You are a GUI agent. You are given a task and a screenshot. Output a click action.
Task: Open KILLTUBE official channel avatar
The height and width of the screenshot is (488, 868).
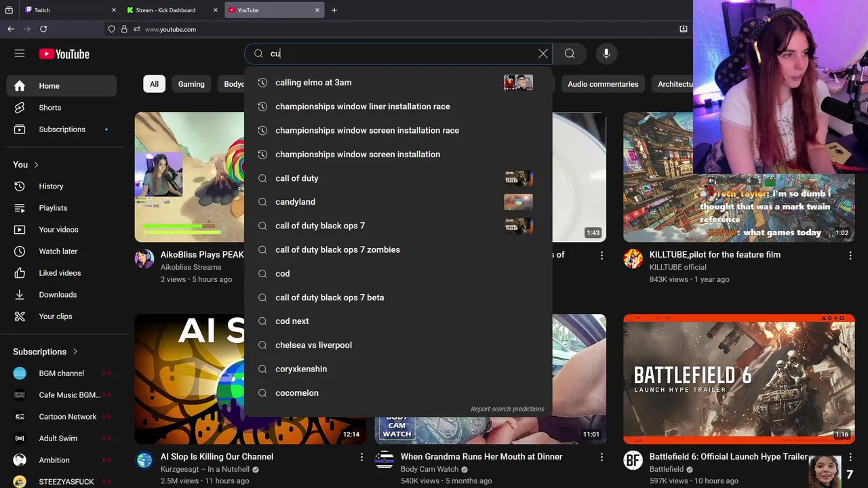tap(633, 258)
